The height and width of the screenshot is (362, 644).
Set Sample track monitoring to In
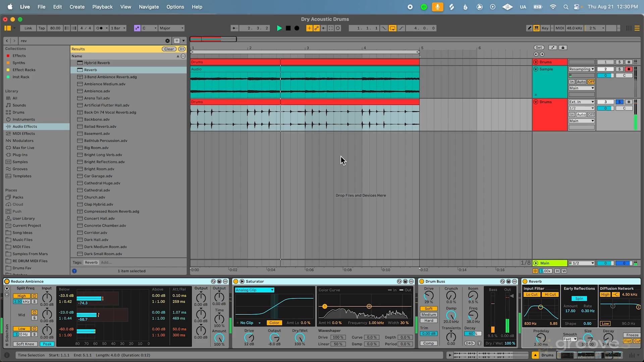tap(572, 82)
